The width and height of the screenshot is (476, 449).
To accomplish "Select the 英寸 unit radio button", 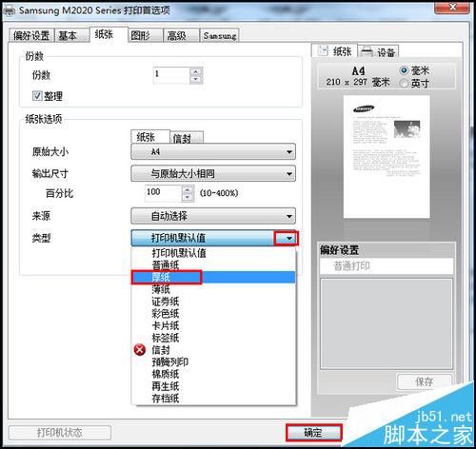I will pyautogui.click(x=404, y=83).
